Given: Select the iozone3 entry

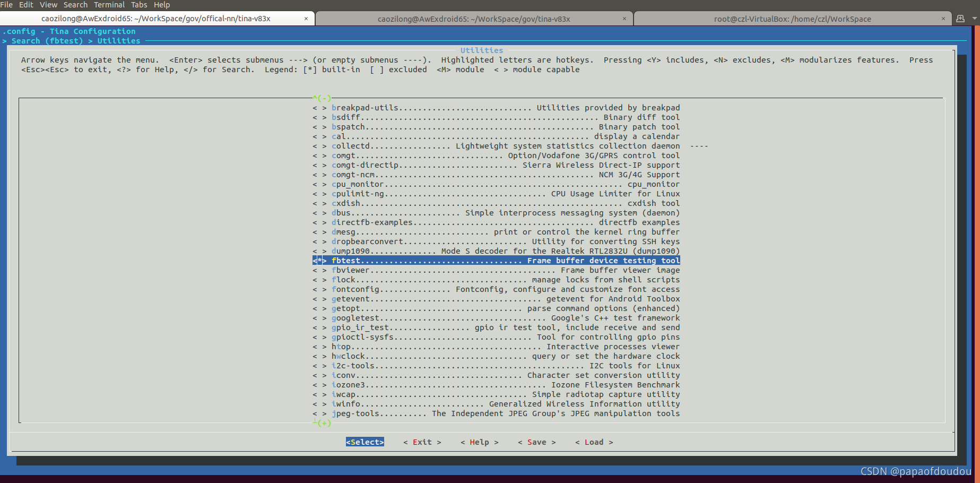Looking at the screenshot, I should 496,385.
